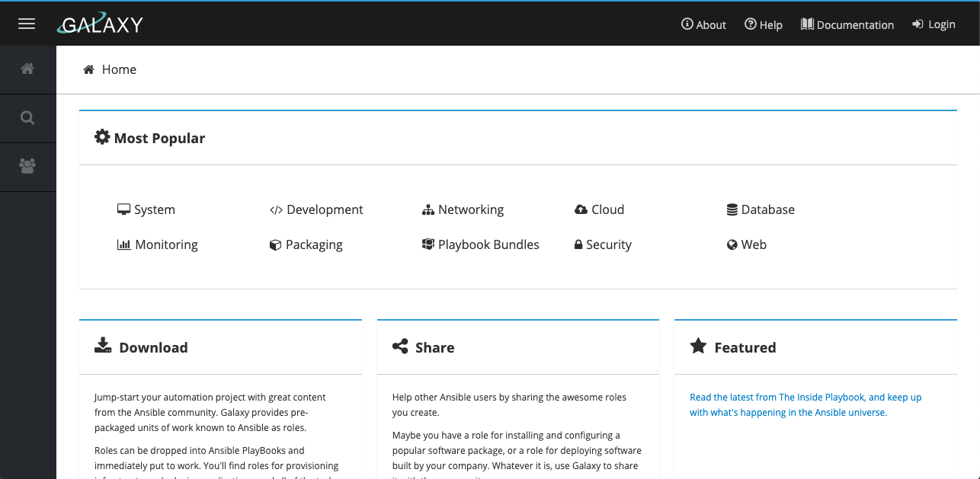The width and height of the screenshot is (980, 479).
Task: Open the sidebar Home icon
Action: pyautogui.click(x=27, y=69)
